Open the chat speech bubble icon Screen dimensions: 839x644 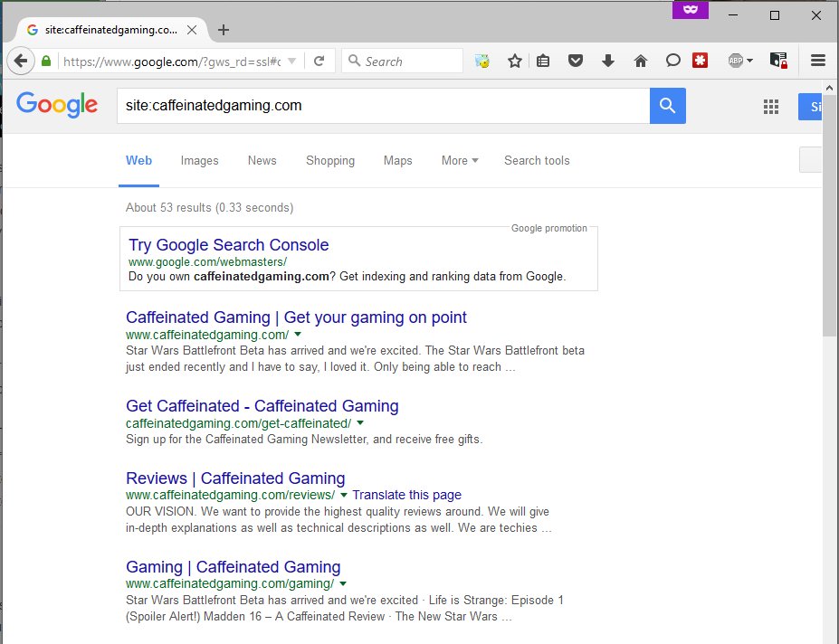tap(673, 61)
